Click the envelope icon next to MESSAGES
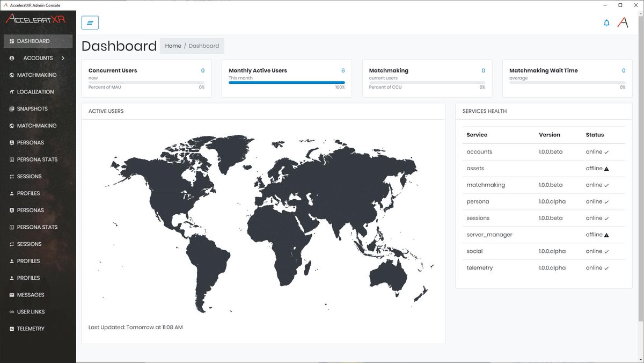The width and height of the screenshot is (644, 363). pyautogui.click(x=12, y=295)
